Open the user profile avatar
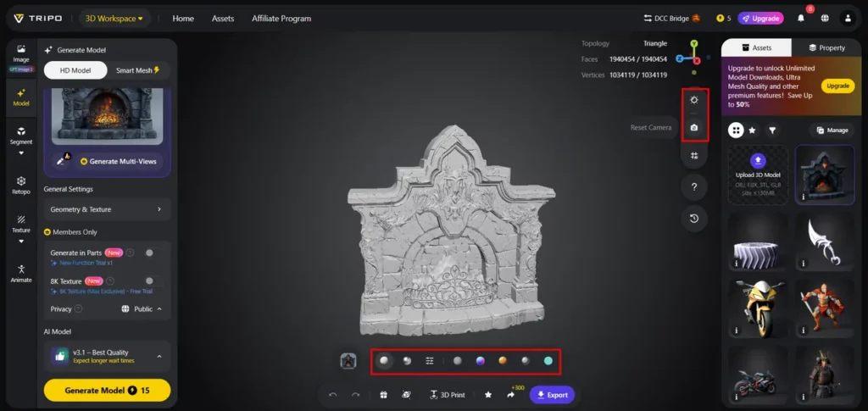The width and height of the screenshot is (868, 411). point(848,19)
